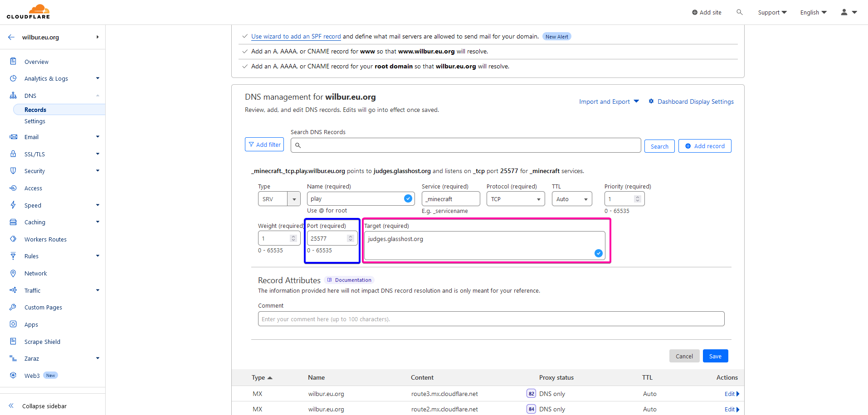
Task: Click the Web3 sidebar icon
Action: point(13,375)
